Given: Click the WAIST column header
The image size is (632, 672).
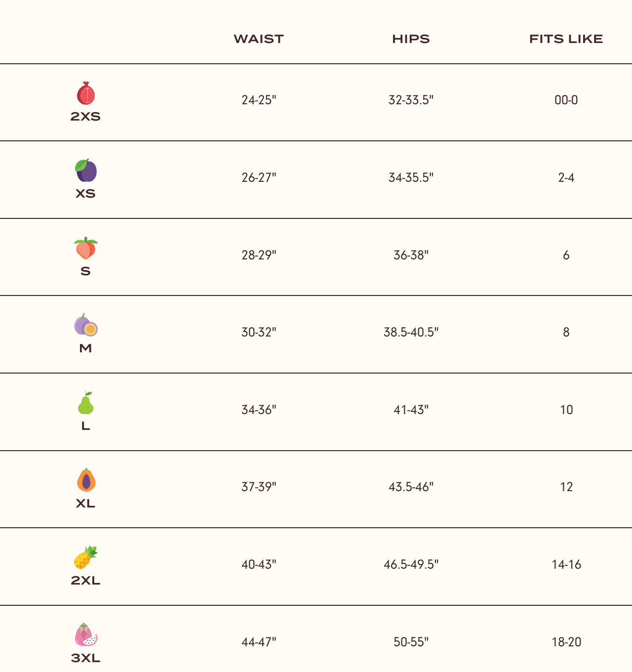Looking at the screenshot, I should click(x=259, y=39).
